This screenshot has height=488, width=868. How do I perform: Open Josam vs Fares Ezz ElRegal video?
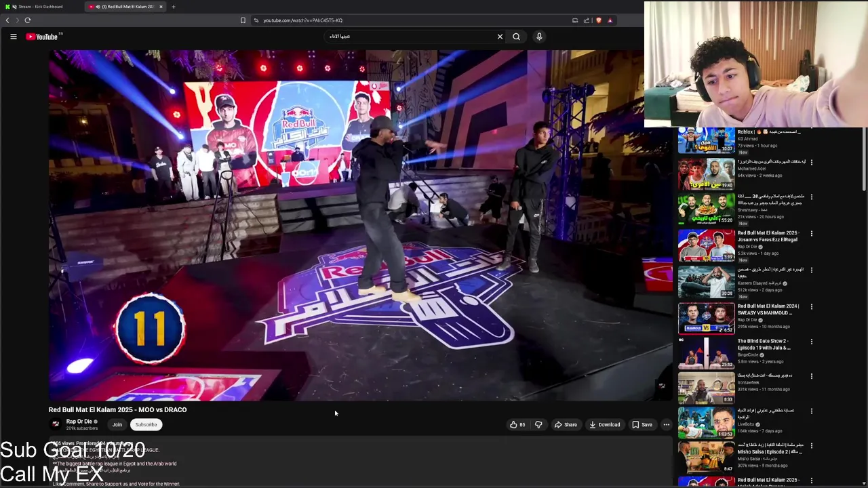706,245
